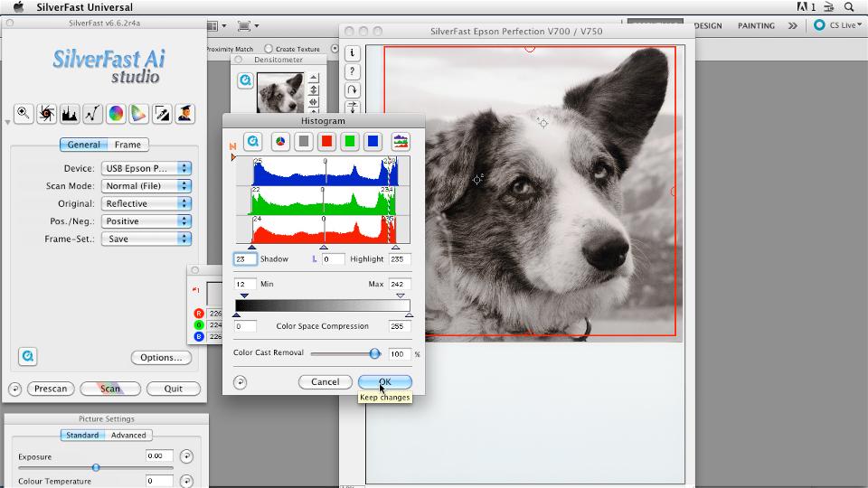Screen dimensions: 868x488
Task: Click the Color Cast Removal slider handle
Action: tap(374, 353)
